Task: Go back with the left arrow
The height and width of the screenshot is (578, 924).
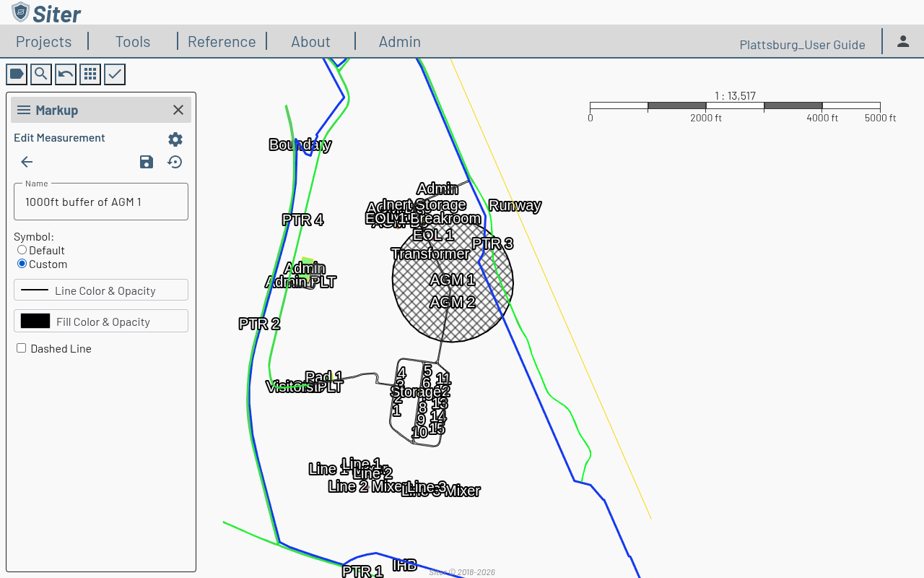Action: [x=27, y=162]
